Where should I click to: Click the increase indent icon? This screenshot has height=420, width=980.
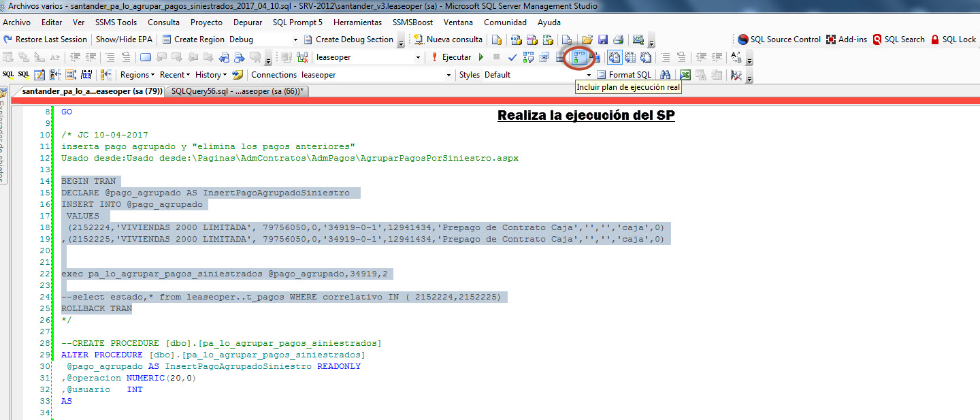(x=717, y=58)
